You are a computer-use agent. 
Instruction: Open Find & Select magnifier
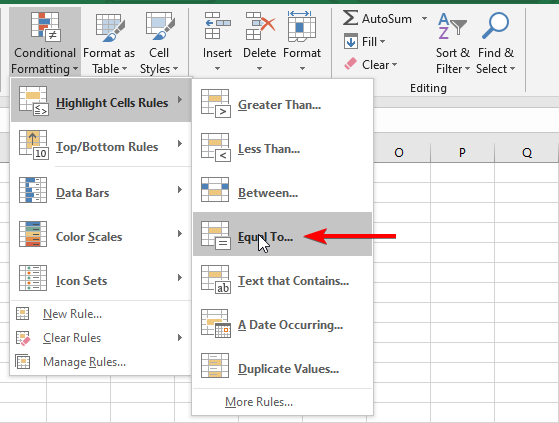tap(496, 43)
